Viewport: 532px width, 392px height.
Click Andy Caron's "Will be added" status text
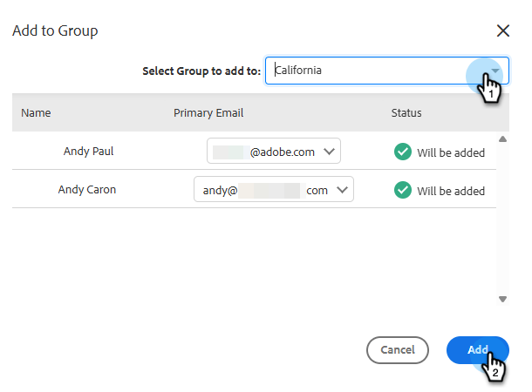[x=451, y=191]
